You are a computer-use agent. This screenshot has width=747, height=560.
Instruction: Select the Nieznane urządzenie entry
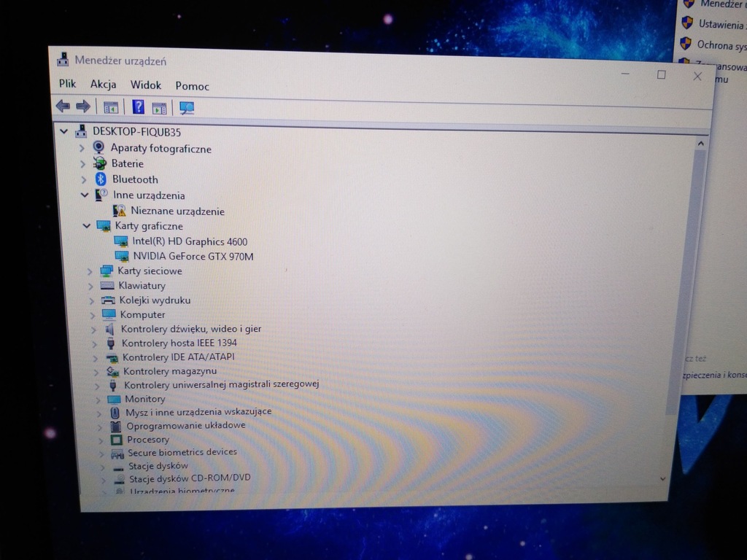coord(177,211)
